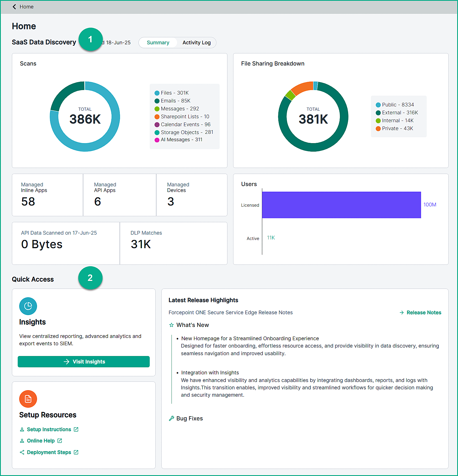Click external link icon beside Setup Instructions
458x476 pixels.
76,429
